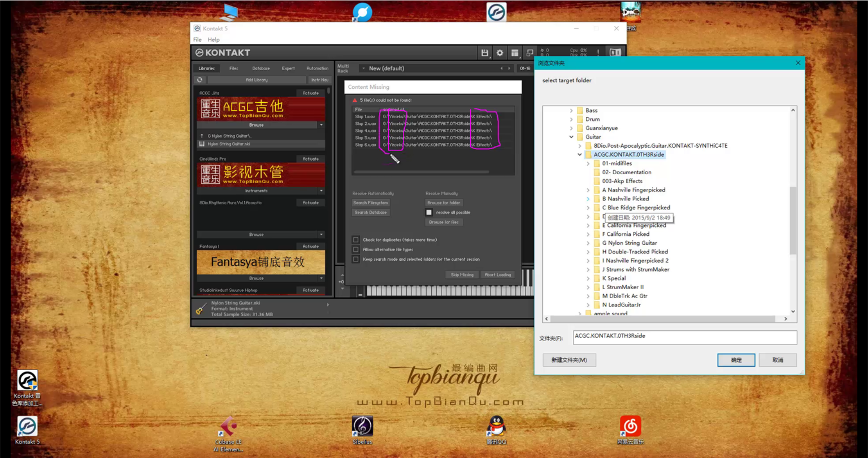The height and width of the screenshot is (458, 868).
Task: Switch to the Libraries tab
Action: (x=207, y=68)
